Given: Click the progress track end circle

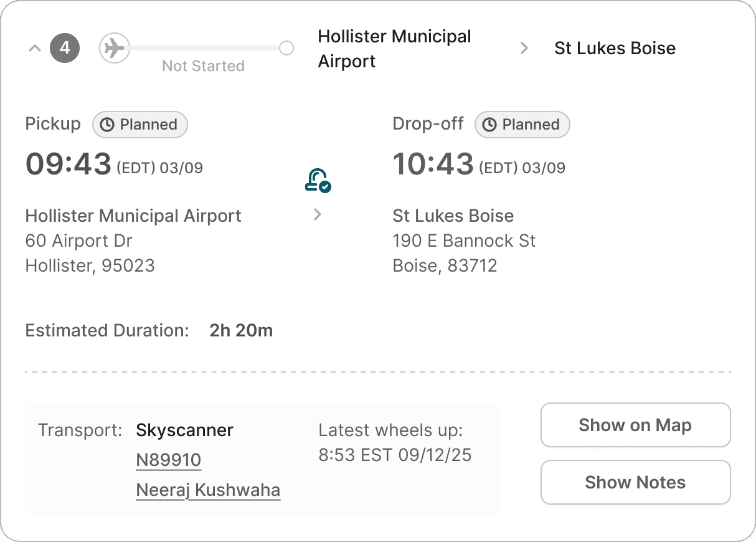Looking at the screenshot, I should point(286,48).
